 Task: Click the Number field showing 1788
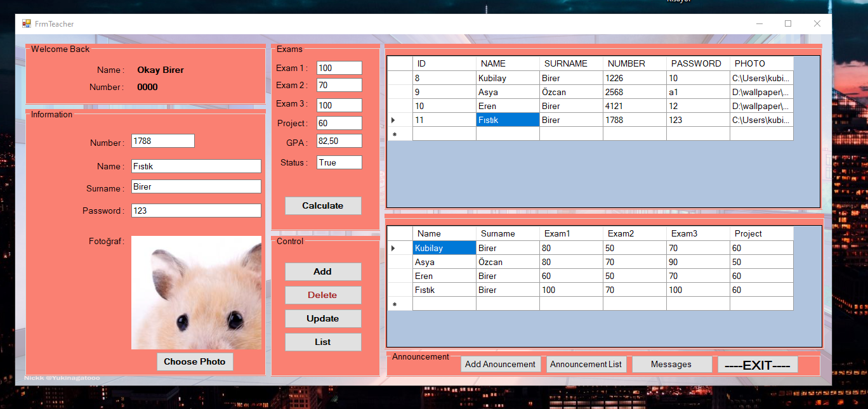pos(163,141)
